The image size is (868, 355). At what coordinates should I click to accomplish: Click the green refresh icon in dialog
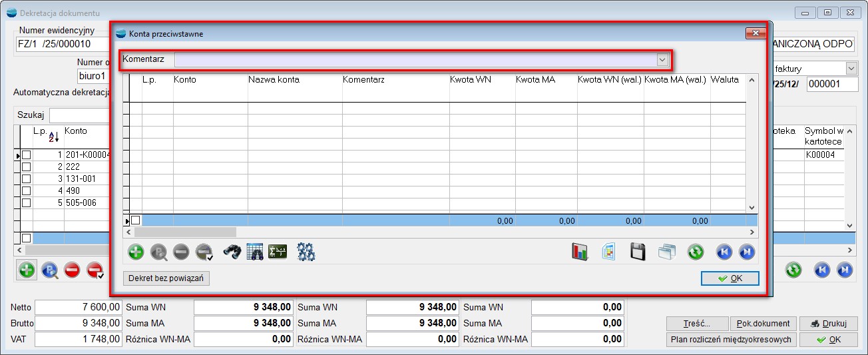coord(696,252)
